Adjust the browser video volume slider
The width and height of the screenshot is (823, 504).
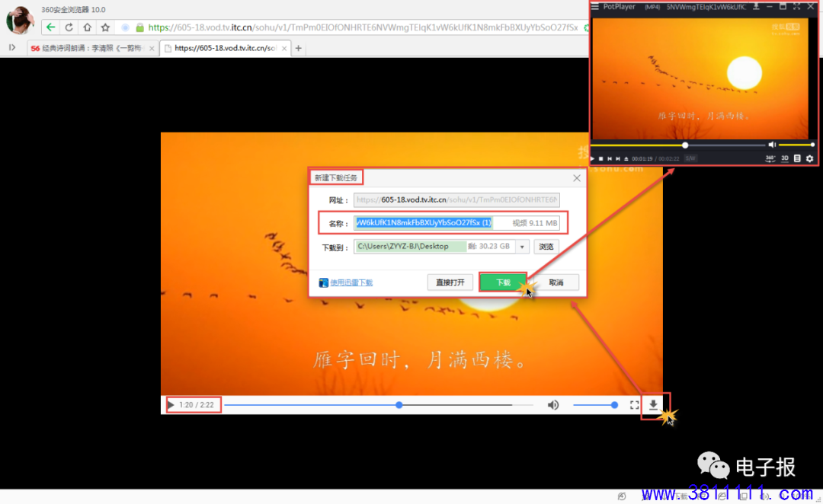594,405
